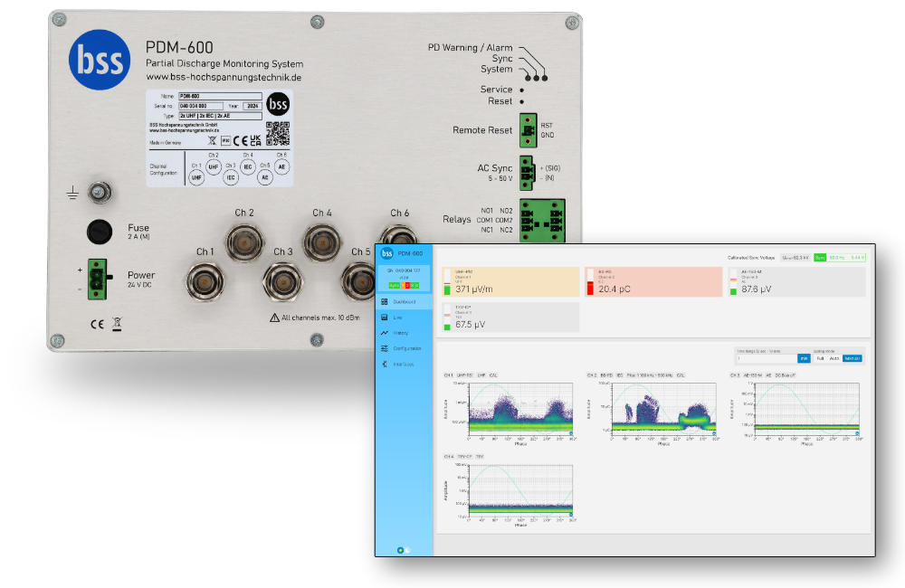Viewport: 905px width, 588px height.
Task: Click the green Sync indicator in the top bar
Action: 820,257
